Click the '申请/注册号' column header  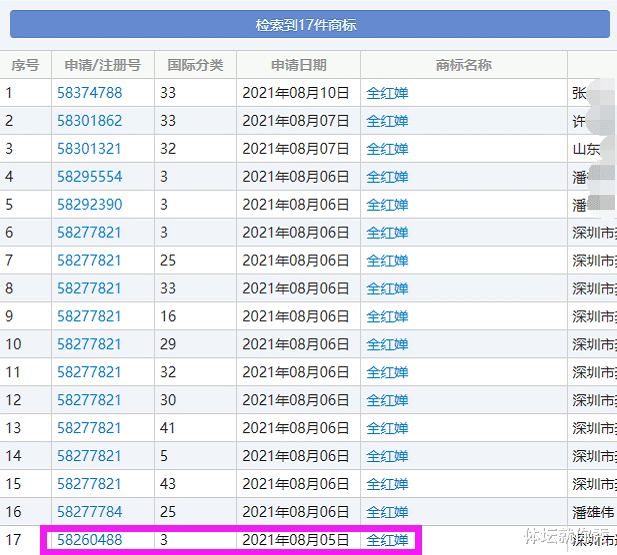102,65
